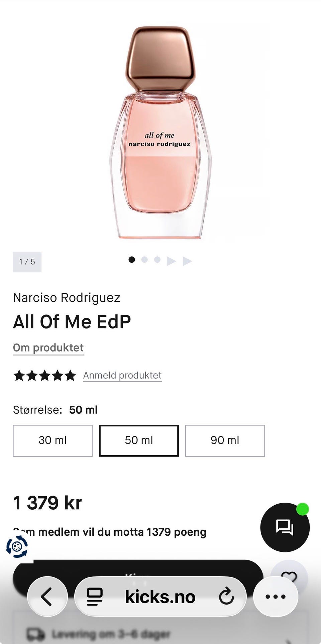
Task: Select the 50 ml size option
Action: (139, 440)
